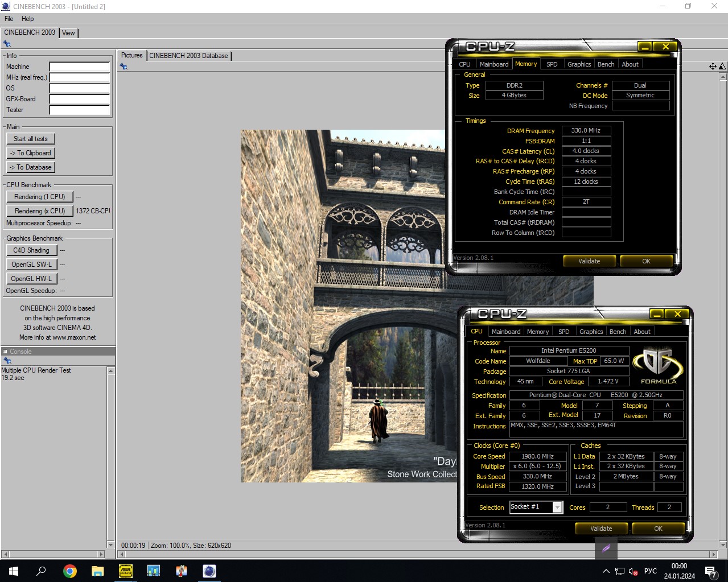Click the yellow ASUS app taskbar icon
Screen dimensions: 728x582
(125, 571)
